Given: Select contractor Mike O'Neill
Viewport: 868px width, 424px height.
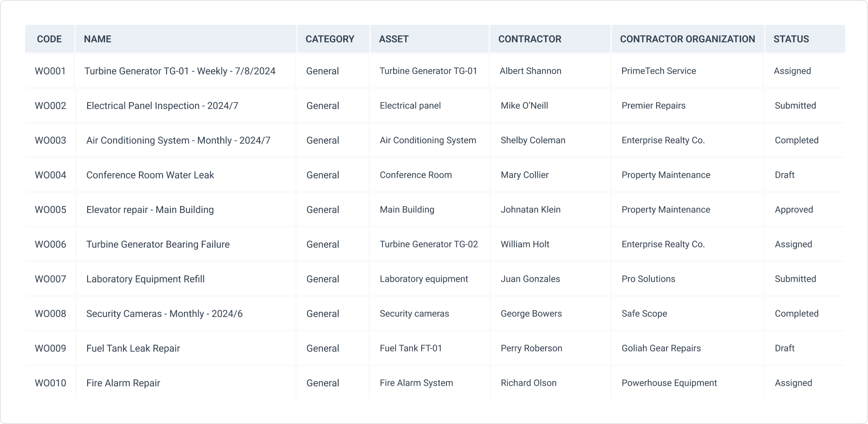Looking at the screenshot, I should 524,106.
